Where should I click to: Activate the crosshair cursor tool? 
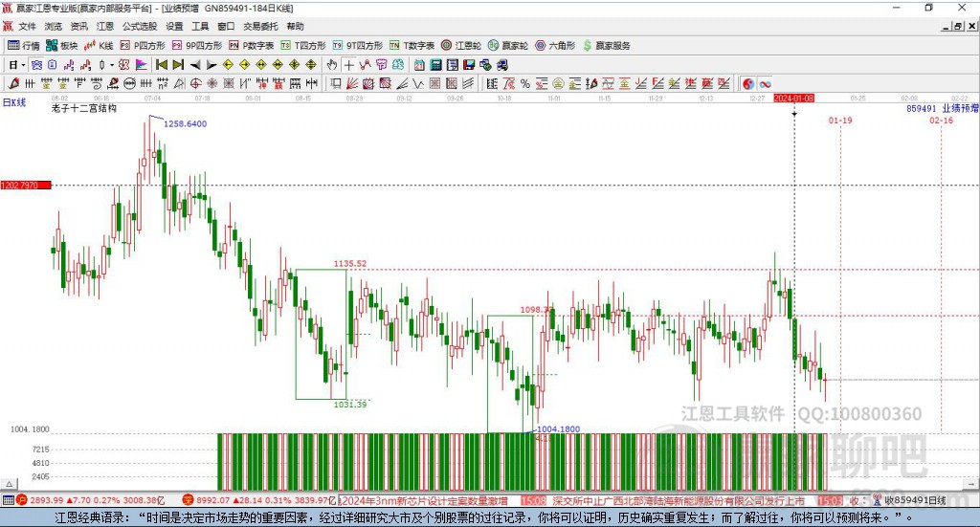pyautogui.click(x=349, y=65)
